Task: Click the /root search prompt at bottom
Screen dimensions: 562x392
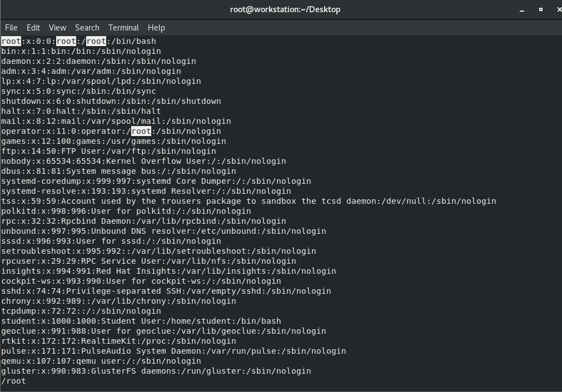Action: 14,381
